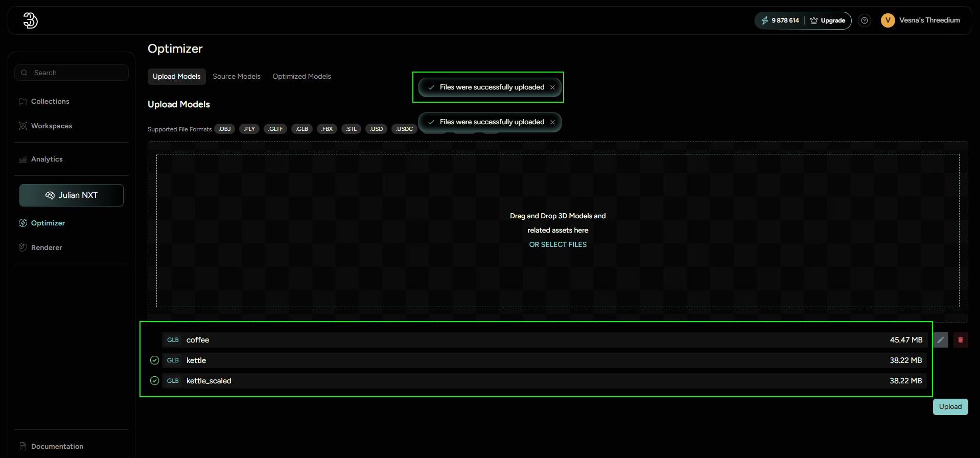Viewport: 980px width, 458px height.
Task: Open Collections in the sidebar
Action: 50,102
